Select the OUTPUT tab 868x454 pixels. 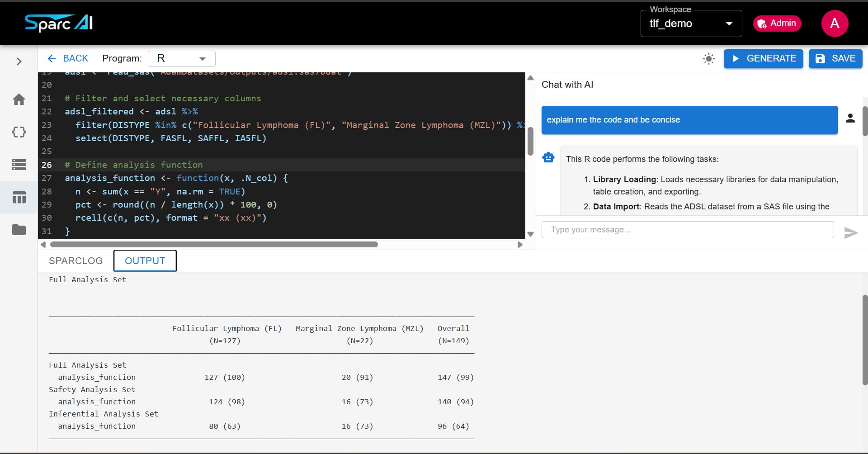(x=145, y=260)
